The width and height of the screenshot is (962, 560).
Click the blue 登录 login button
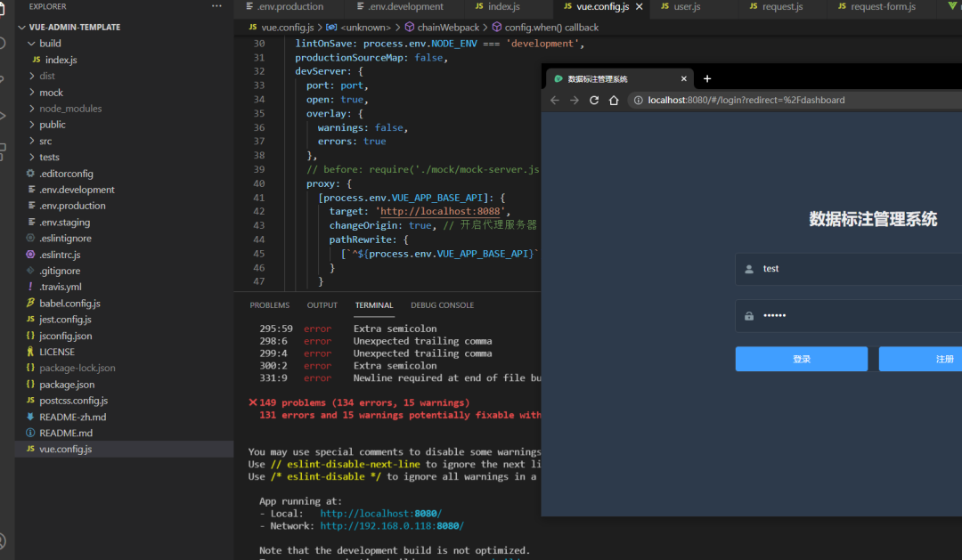(802, 359)
